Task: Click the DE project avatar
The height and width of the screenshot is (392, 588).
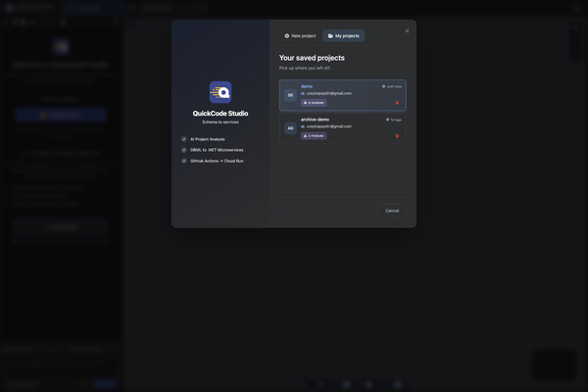Action: pyautogui.click(x=290, y=95)
